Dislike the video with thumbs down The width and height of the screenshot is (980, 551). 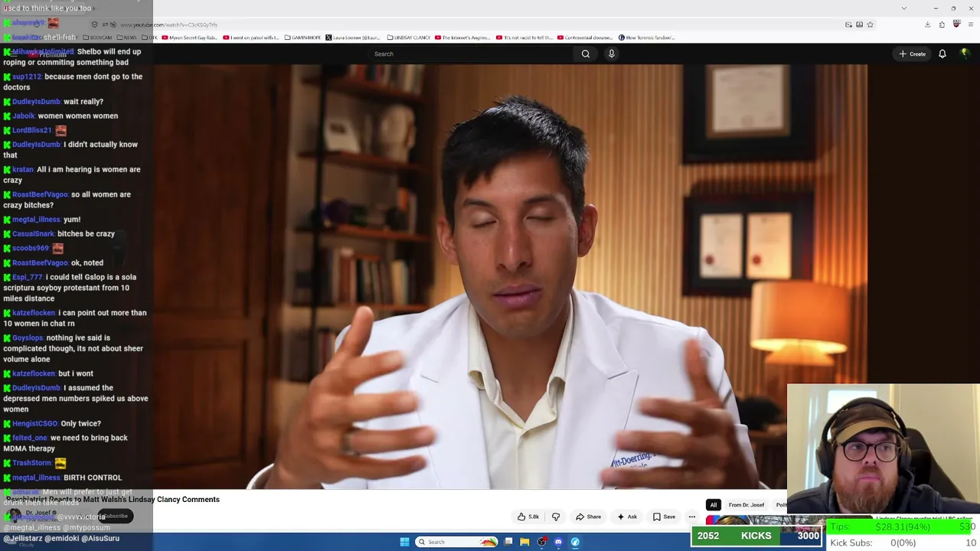click(x=556, y=517)
